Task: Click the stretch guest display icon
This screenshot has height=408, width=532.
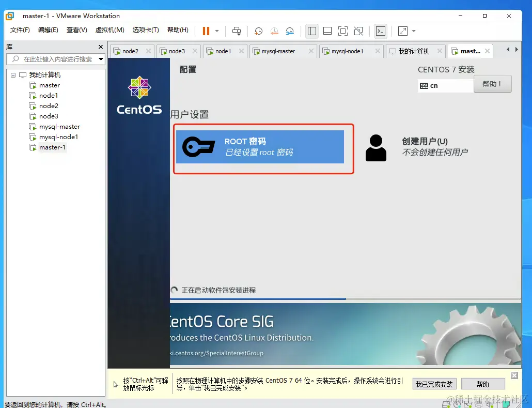Action: point(403,31)
